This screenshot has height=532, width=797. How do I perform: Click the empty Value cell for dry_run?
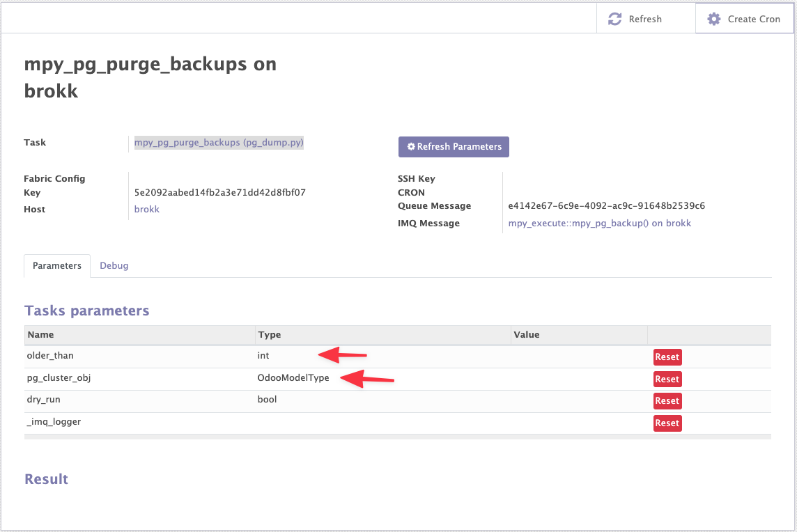[578, 400]
